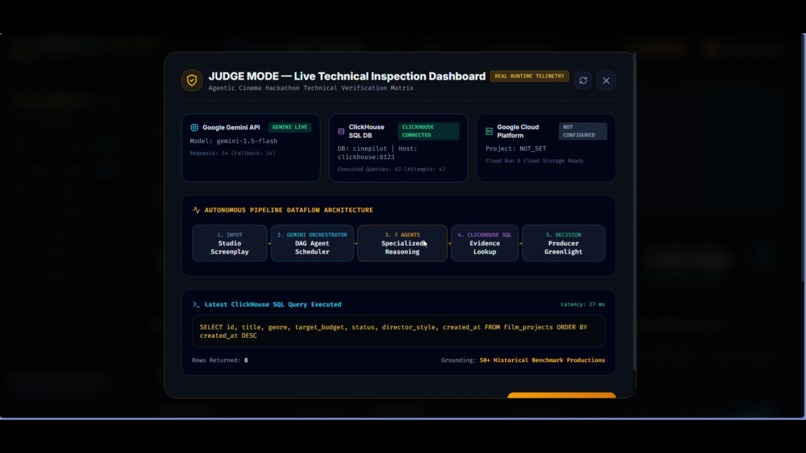This screenshot has height=453, width=806.
Task: Click 'Requests: 14 (Fallback: 14)' text
Action: 232,153
